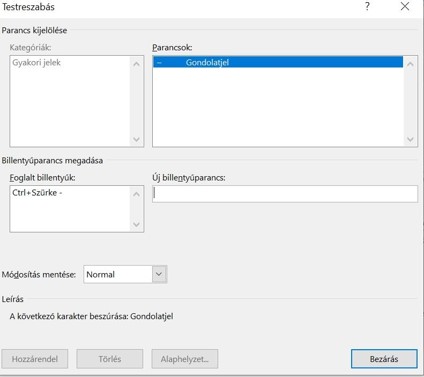Click the help question mark icon
This screenshot has height=377, width=424.
367,6
